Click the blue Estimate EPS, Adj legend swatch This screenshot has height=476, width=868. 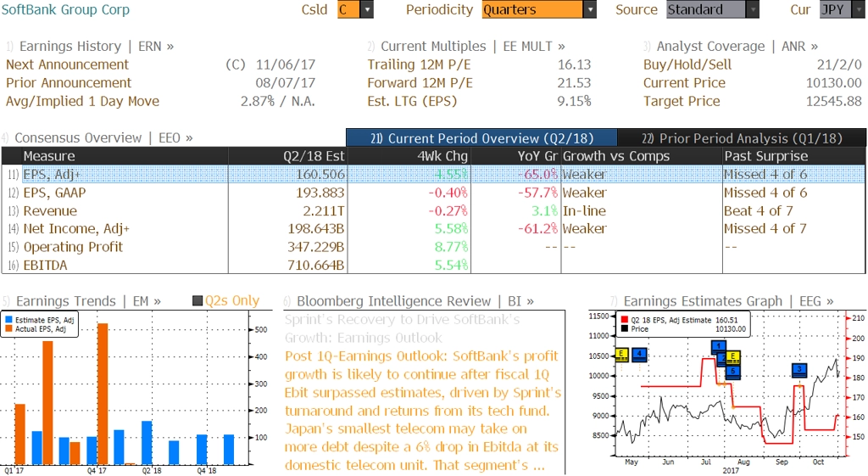pos(8,320)
